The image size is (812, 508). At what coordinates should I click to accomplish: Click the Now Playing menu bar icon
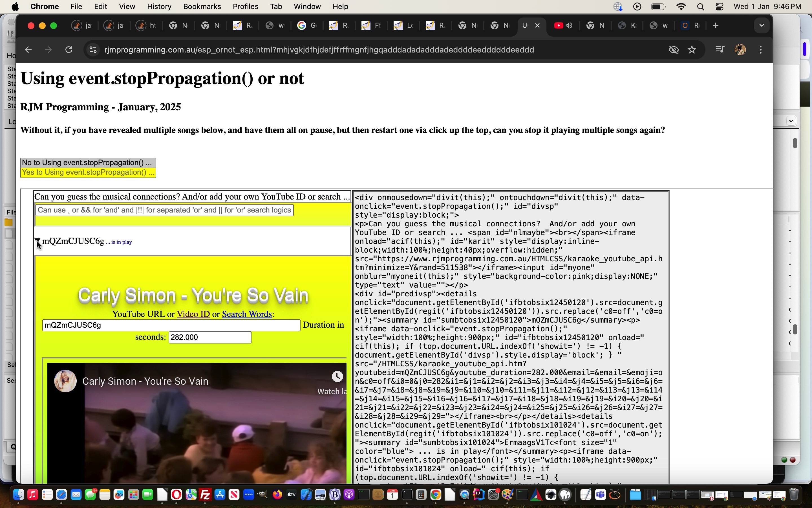pyautogui.click(x=637, y=7)
